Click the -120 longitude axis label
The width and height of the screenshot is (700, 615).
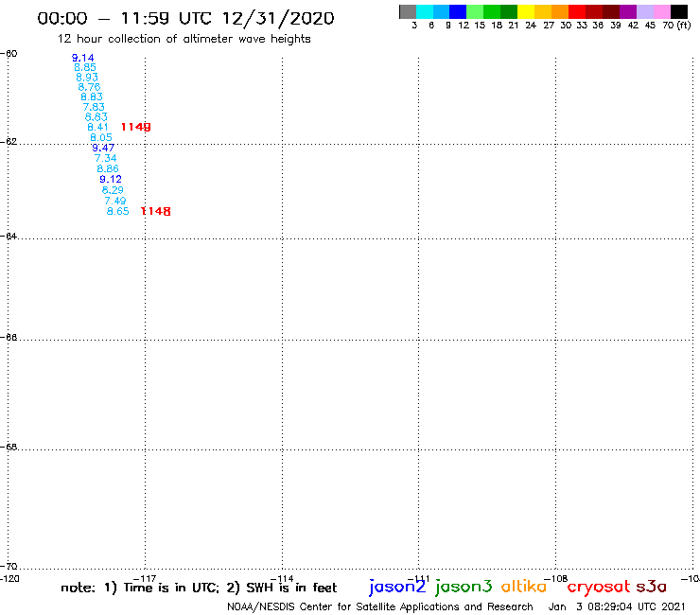pos(9,579)
